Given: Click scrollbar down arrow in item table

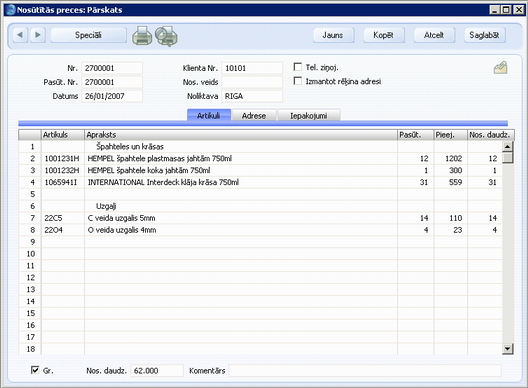Looking at the screenshot, I should [x=508, y=349].
